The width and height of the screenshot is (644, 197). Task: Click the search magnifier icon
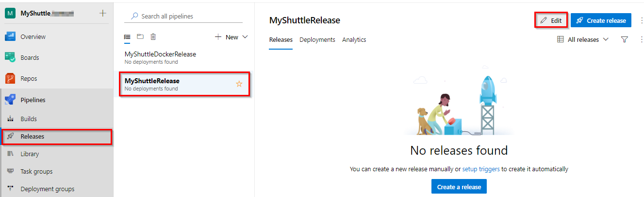[x=134, y=16]
